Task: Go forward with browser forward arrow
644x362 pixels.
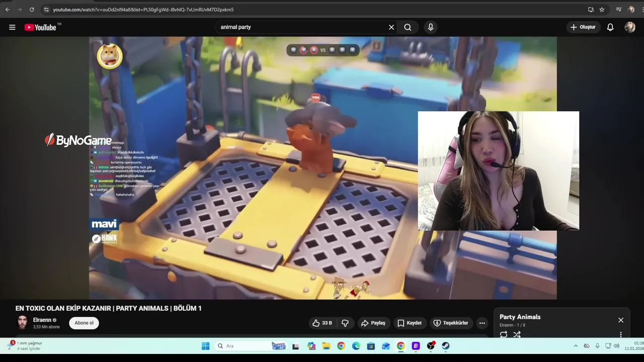Action: click(x=20, y=10)
